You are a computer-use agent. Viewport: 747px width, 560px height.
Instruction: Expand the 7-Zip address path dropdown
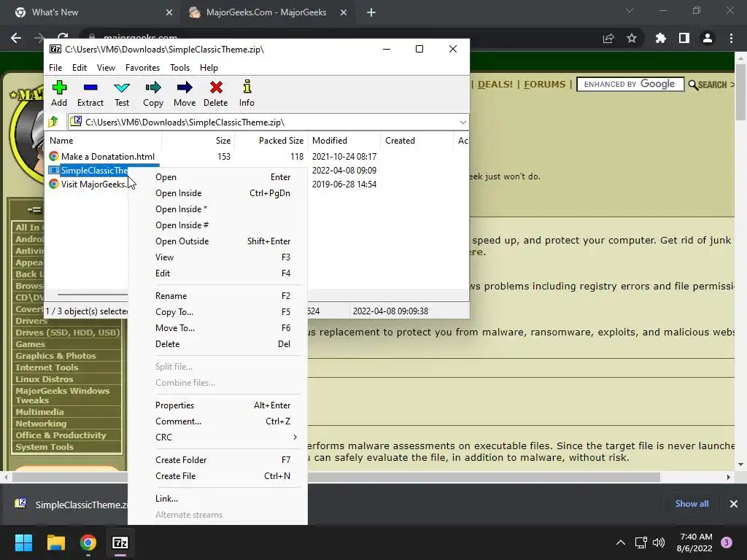tap(462, 122)
